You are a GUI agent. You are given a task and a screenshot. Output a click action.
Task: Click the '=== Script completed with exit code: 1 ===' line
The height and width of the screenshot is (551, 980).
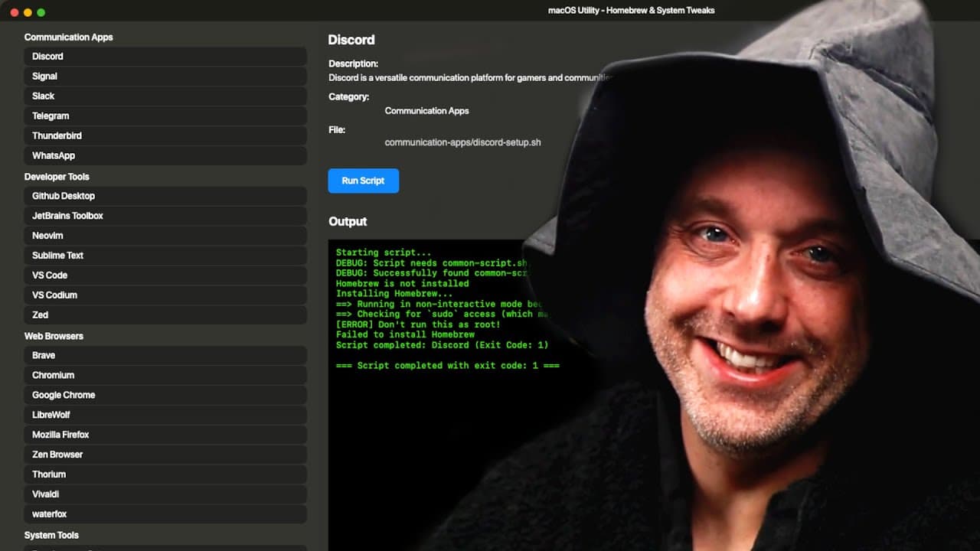pyautogui.click(x=447, y=366)
